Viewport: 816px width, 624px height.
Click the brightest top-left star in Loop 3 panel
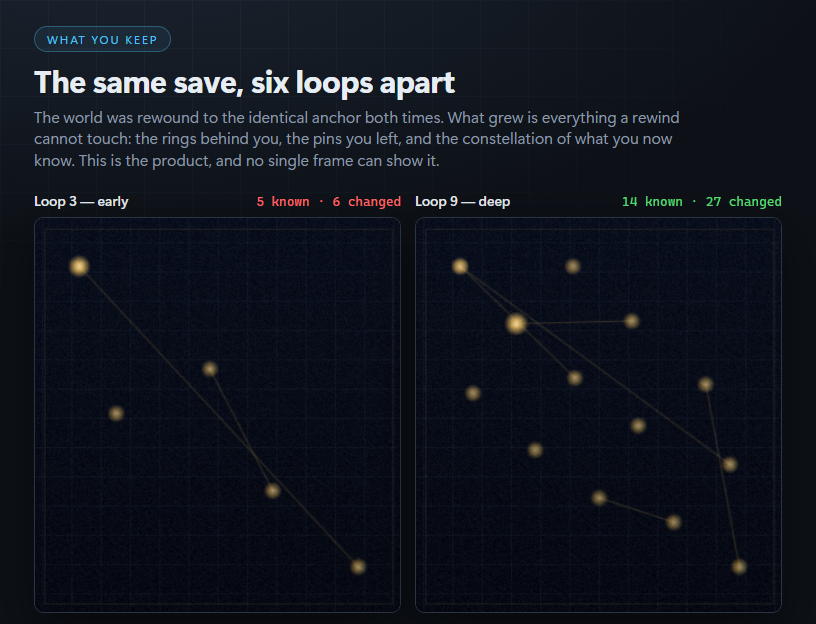tap(79, 266)
